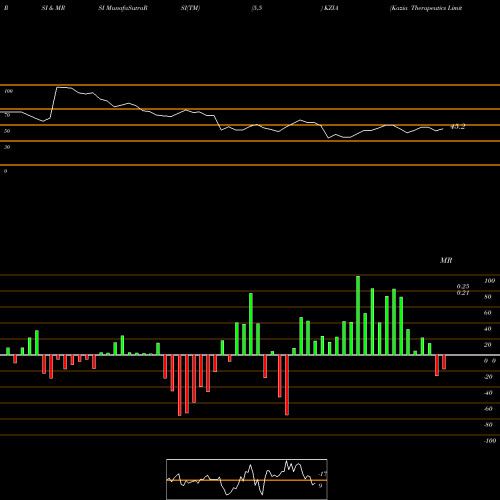Click the -80 label on MR axis
Image resolution: width=500 pixels, height=500 pixels.
click(x=488, y=425)
